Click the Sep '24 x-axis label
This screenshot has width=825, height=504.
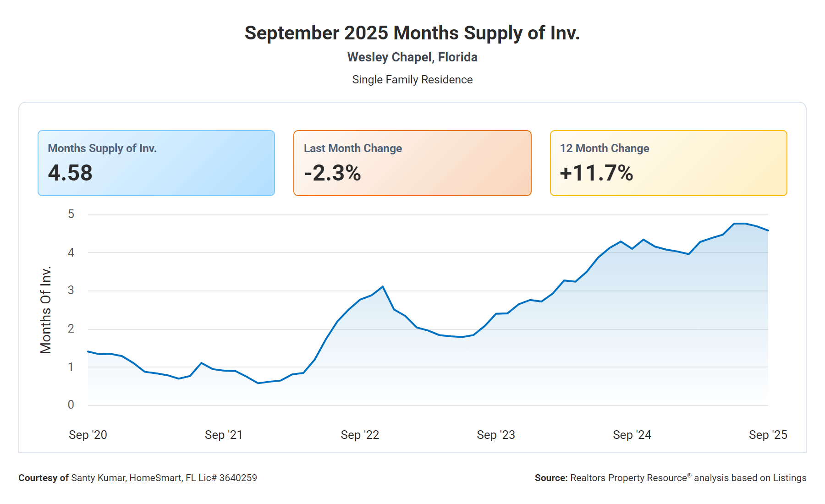pos(632,435)
